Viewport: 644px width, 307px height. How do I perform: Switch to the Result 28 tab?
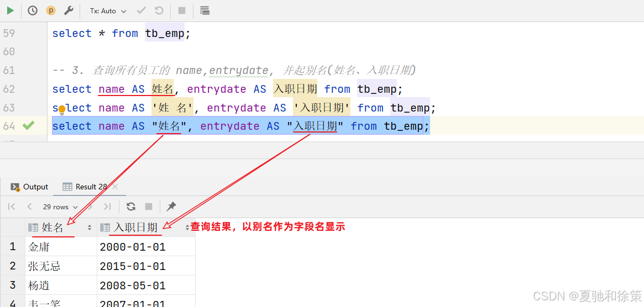coord(85,187)
